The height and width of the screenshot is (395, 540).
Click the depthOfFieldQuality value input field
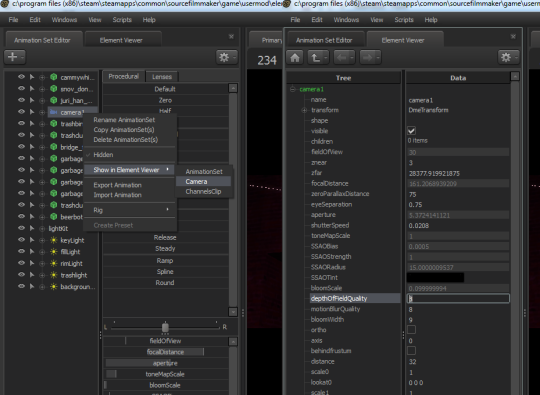coord(458,298)
